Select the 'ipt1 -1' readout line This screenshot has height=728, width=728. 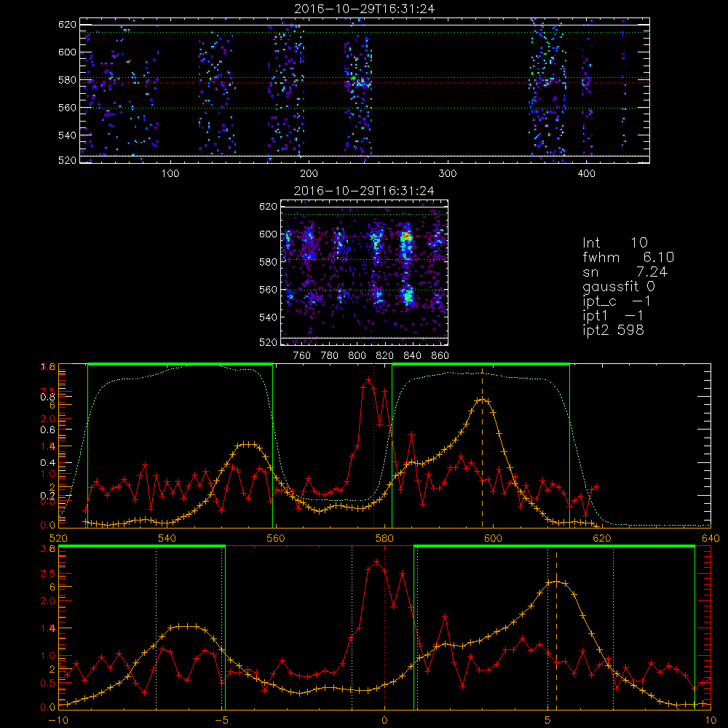click(x=613, y=316)
